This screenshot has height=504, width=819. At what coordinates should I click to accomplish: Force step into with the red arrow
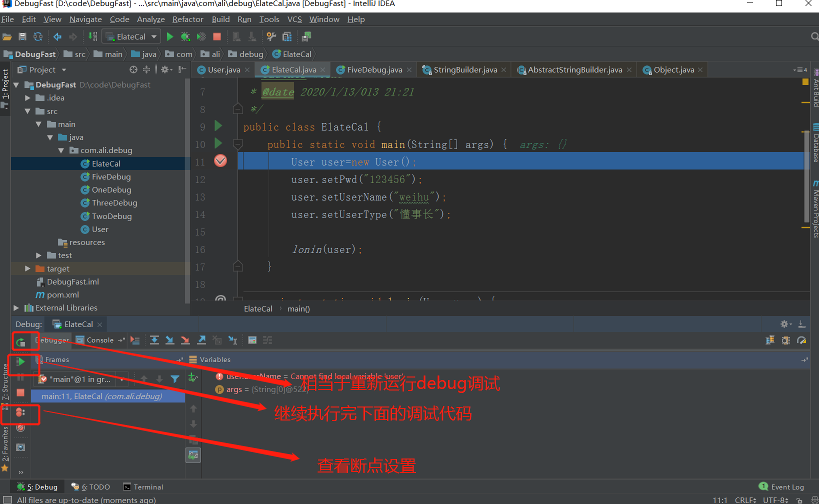coord(185,340)
